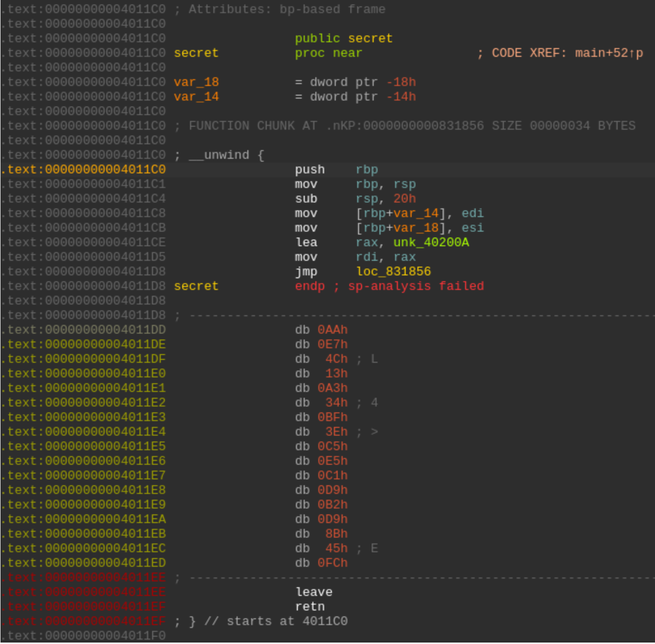Click the push rbp instruction mnemonic

point(310,169)
